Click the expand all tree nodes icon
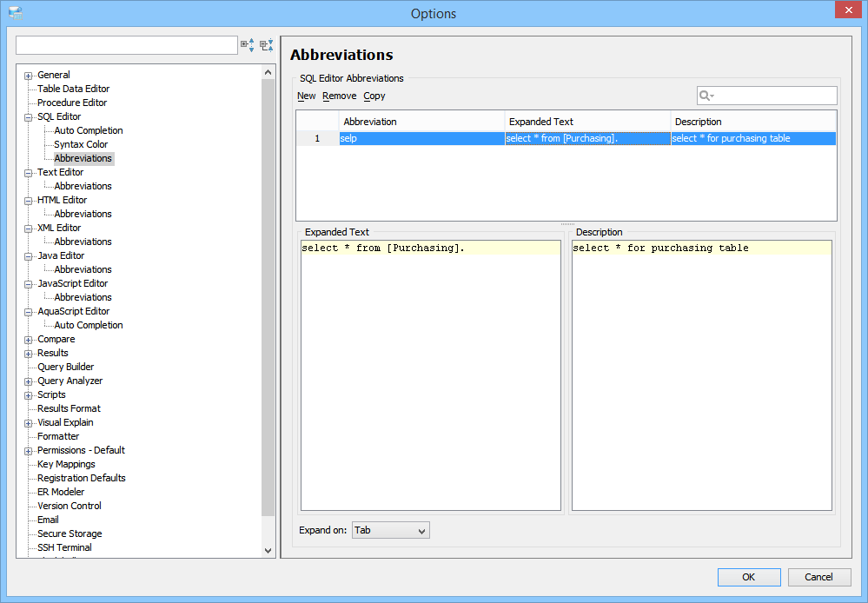This screenshot has height=603, width=868. click(x=248, y=45)
